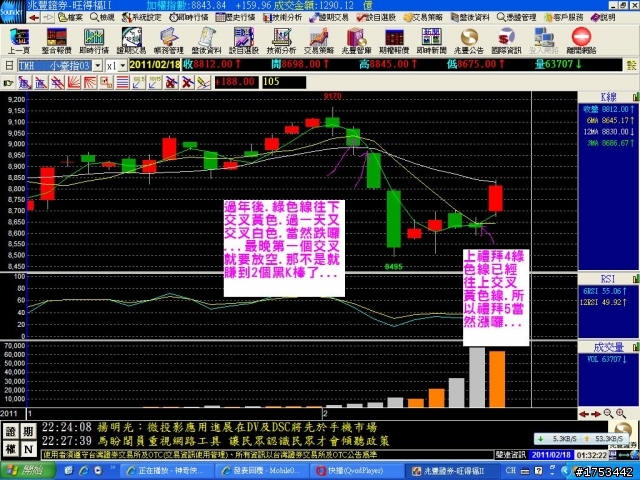Zoom out chart with magnifier minus
The width and height of the screenshot is (640, 480).
click(x=608, y=413)
